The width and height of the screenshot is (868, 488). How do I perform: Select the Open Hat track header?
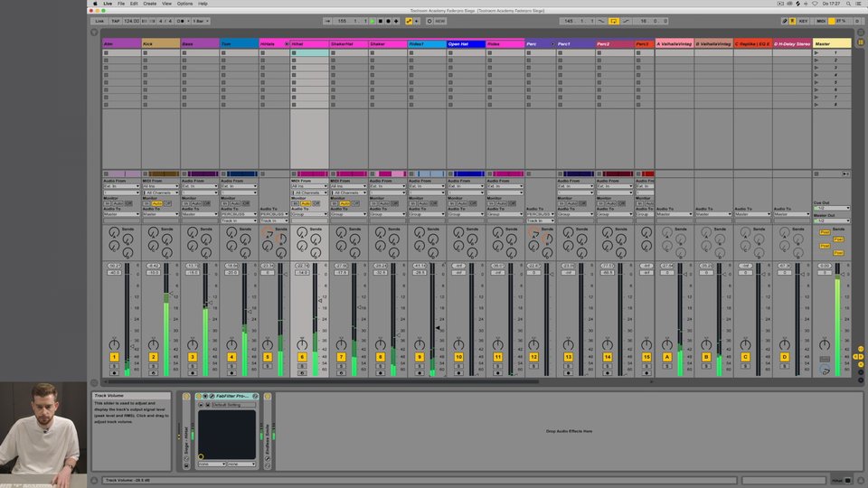[x=467, y=43]
